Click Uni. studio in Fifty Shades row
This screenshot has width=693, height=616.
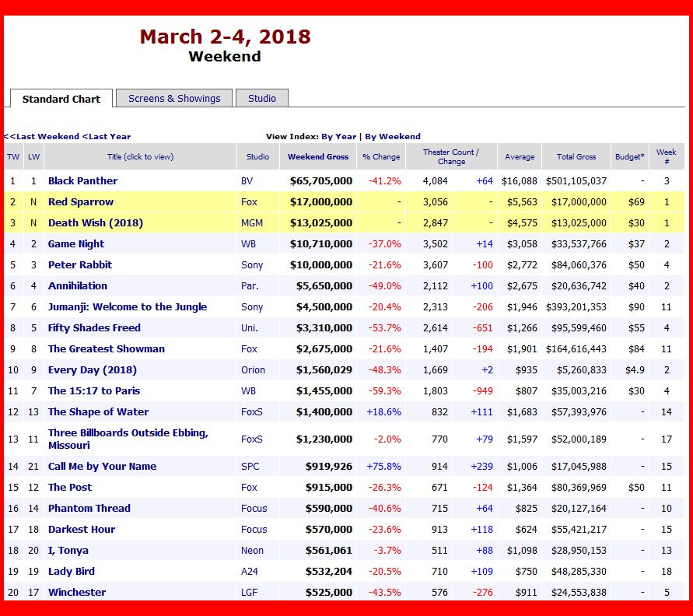coord(249,328)
